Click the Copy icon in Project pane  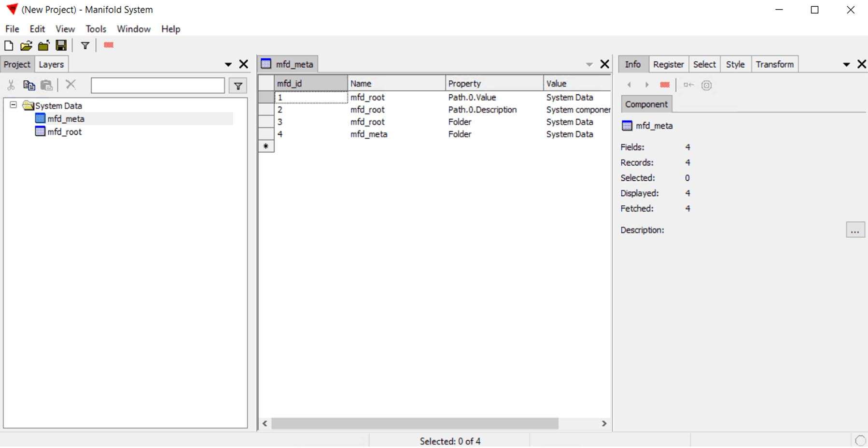29,86
